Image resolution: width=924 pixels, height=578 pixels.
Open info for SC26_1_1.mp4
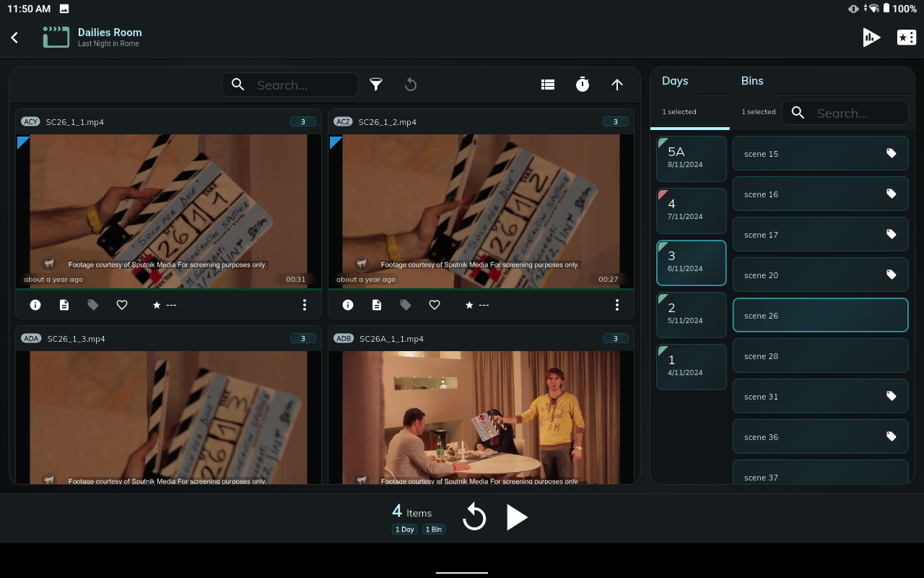tap(35, 305)
